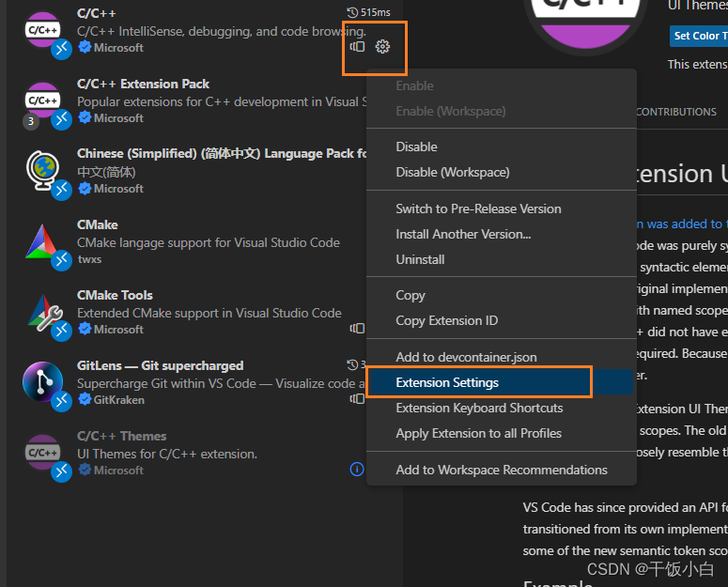
Task: Click the large C/C++ Themes logo in details pane
Action: (x=585, y=23)
